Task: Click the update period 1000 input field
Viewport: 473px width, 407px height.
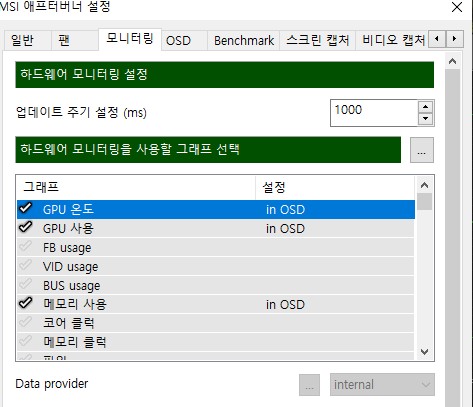Action: tap(374, 113)
